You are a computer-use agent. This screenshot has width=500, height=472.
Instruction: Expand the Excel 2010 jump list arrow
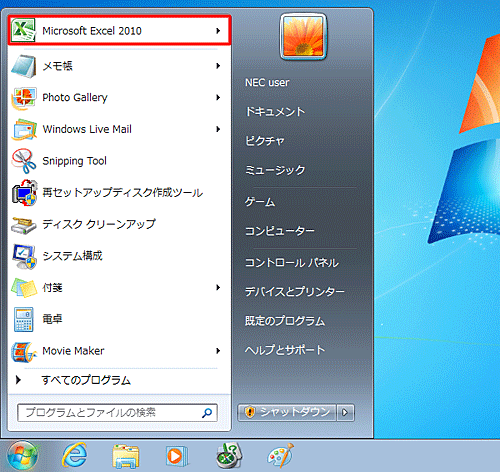(218, 31)
